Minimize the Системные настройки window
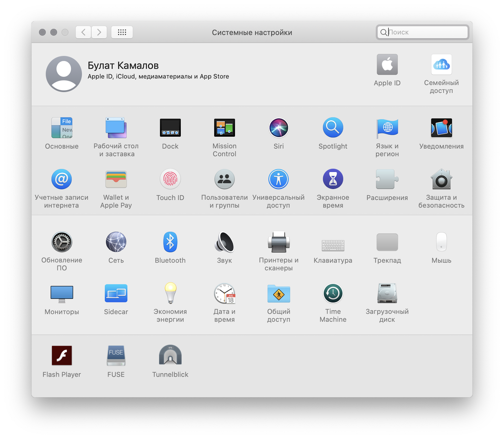This screenshot has width=504, height=439. pyautogui.click(x=54, y=32)
